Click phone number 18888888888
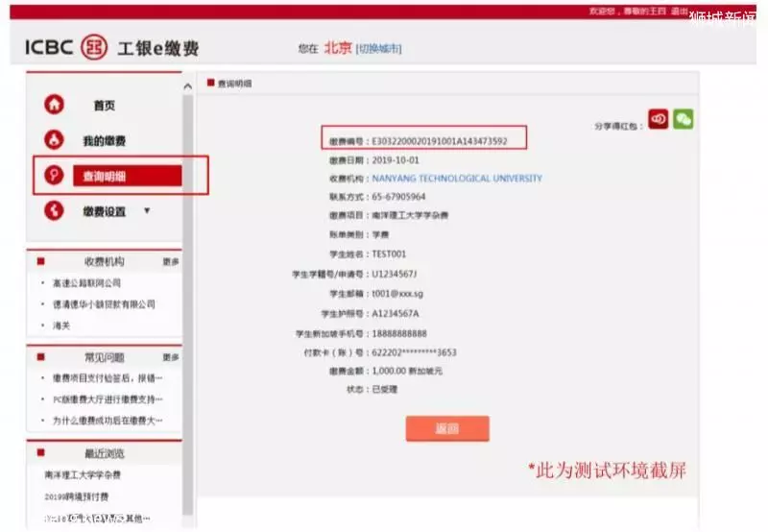768x532 pixels. pyautogui.click(x=399, y=333)
